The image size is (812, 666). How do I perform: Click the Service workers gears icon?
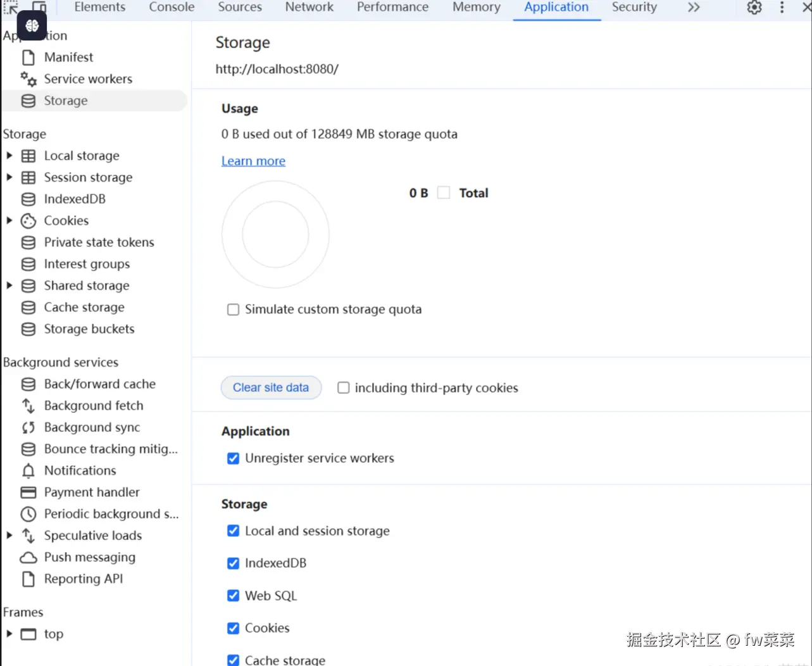(28, 79)
